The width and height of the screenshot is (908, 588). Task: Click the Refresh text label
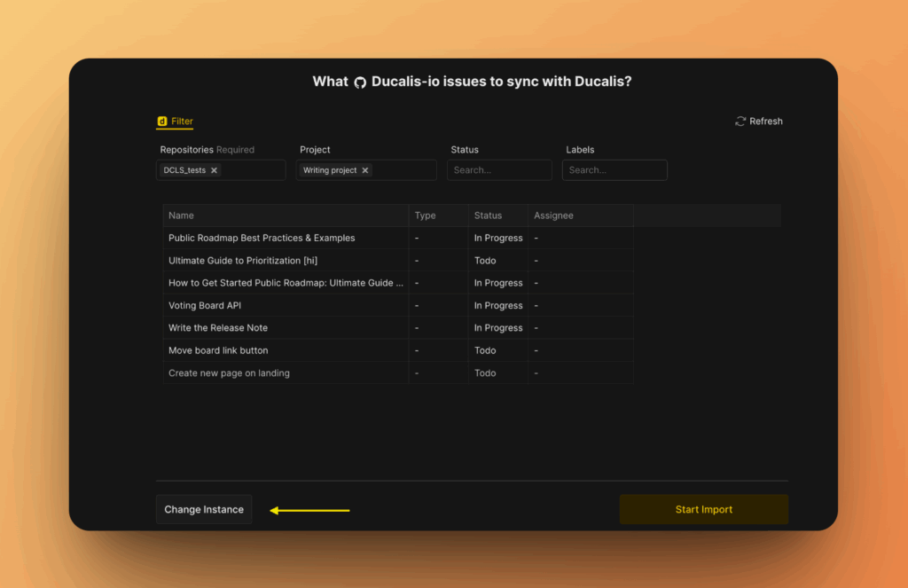click(x=766, y=121)
